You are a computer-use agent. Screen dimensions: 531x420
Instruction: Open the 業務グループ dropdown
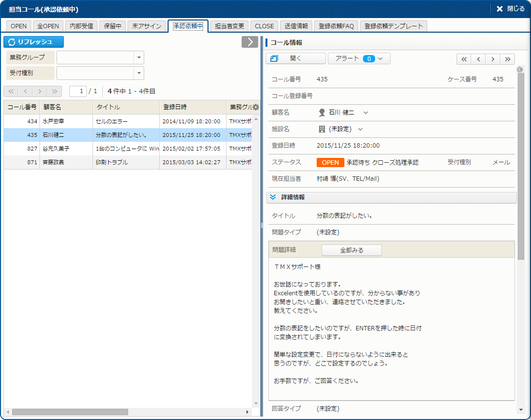(139, 57)
